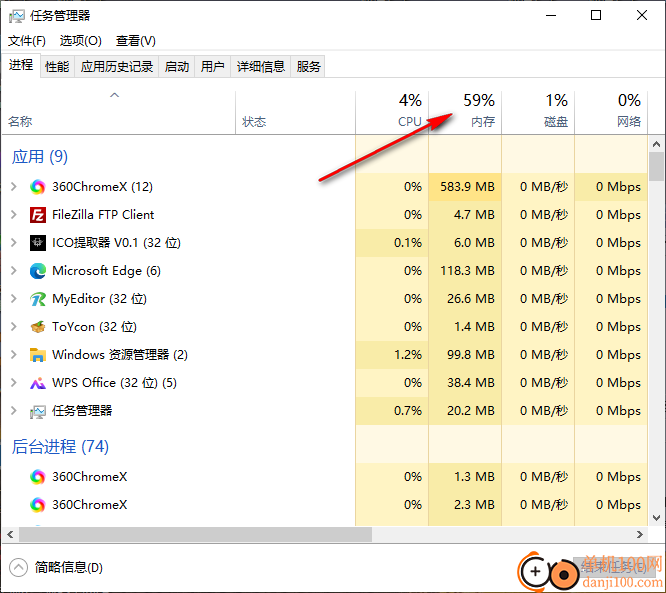Click the WPS Office icon

[37, 383]
